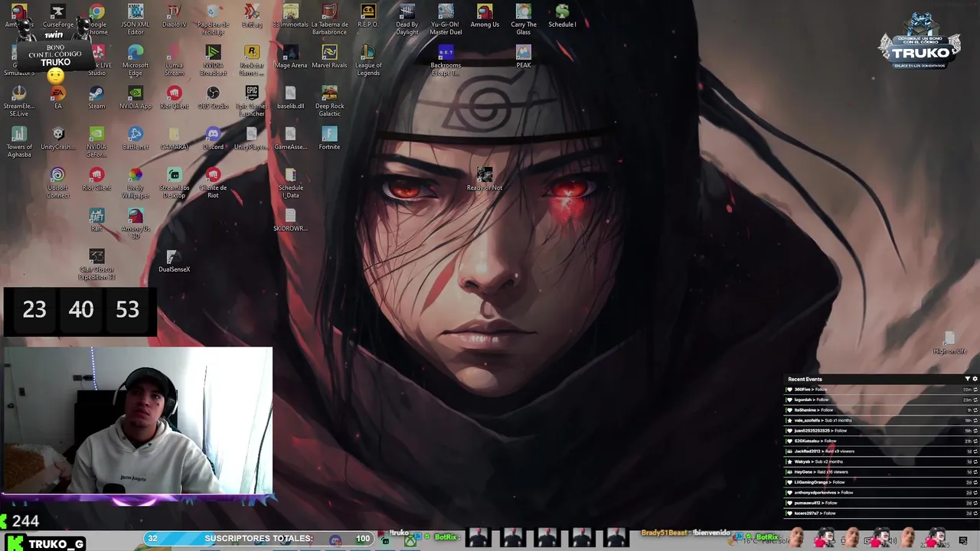Open the Dead By Daylight icon
980x551 pixels.
407,19
